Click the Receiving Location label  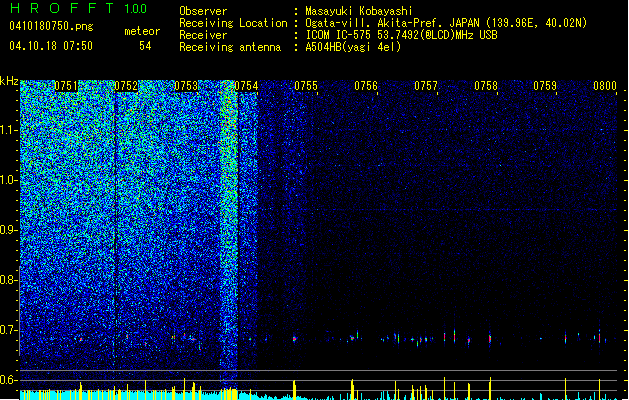coord(233,23)
